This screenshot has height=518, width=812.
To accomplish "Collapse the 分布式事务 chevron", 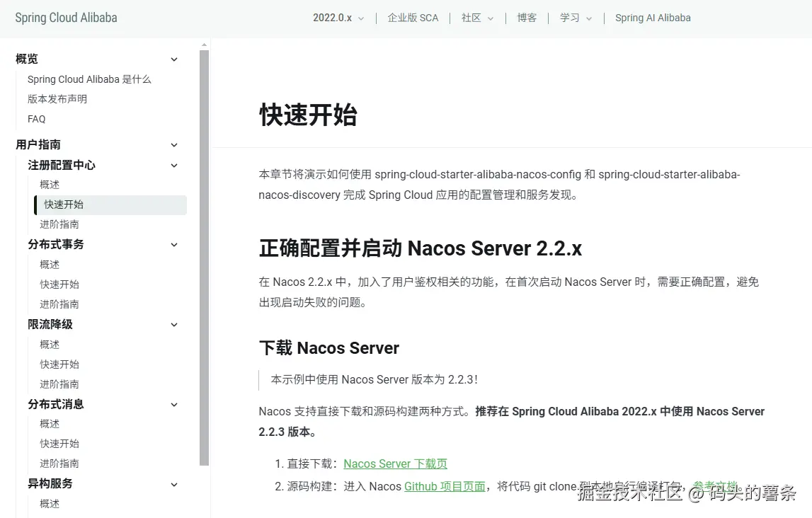I will [x=174, y=245].
